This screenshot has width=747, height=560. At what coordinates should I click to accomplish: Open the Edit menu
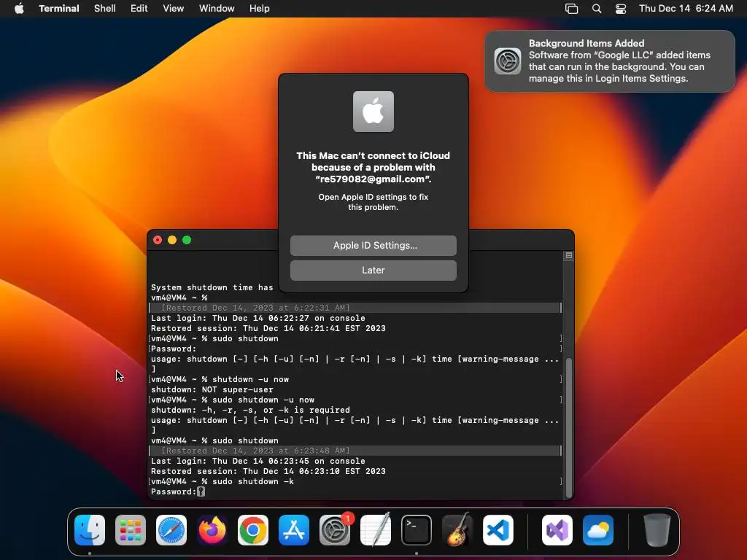point(139,9)
